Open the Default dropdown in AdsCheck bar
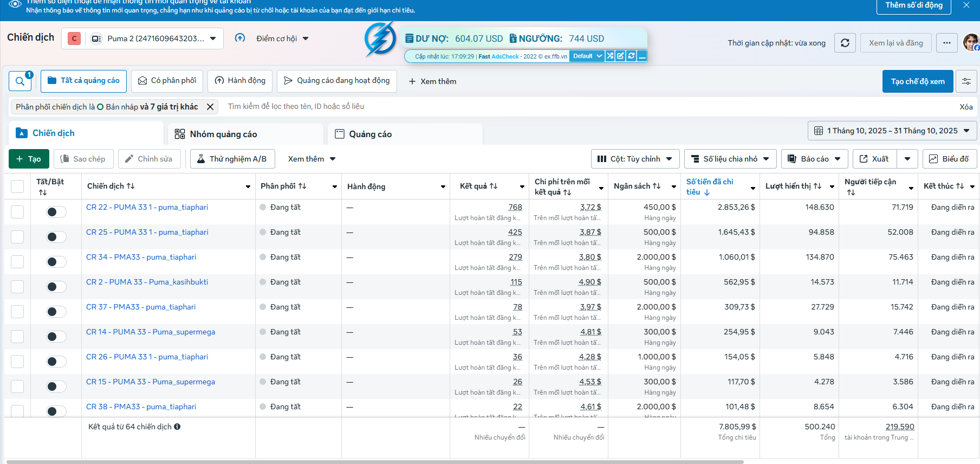The width and height of the screenshot is (980, 464). point(587,56)
